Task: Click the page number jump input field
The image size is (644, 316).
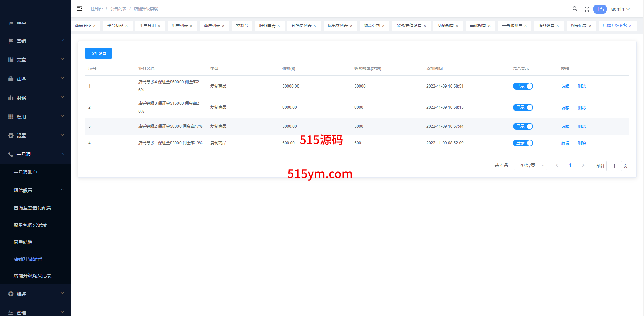Action: click(614, 166)
